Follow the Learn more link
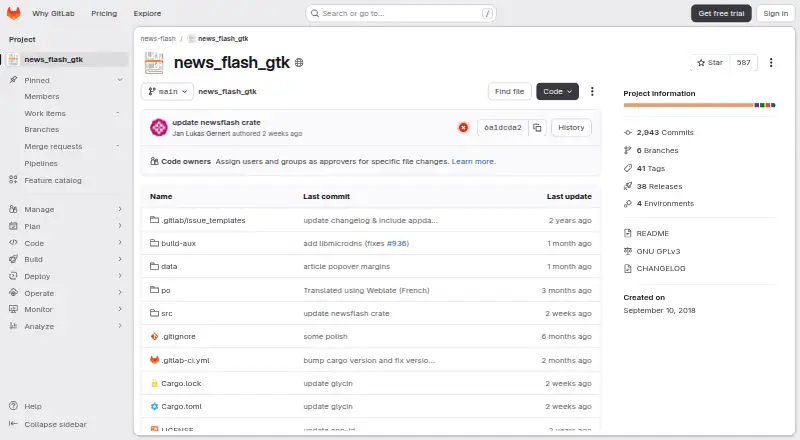Viewport: 800px width, 440px height. (x=473, y=161)
